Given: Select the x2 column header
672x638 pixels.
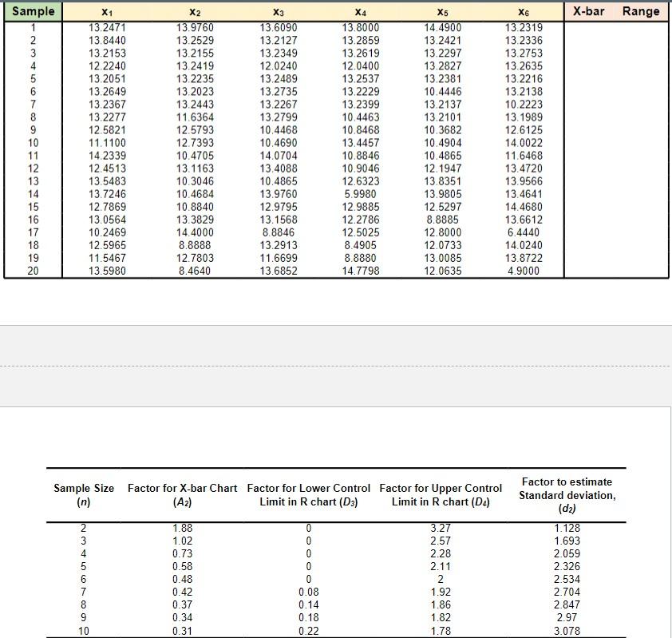Looking at the screenshot, I should pyautogui.click(x=197, y=10).
